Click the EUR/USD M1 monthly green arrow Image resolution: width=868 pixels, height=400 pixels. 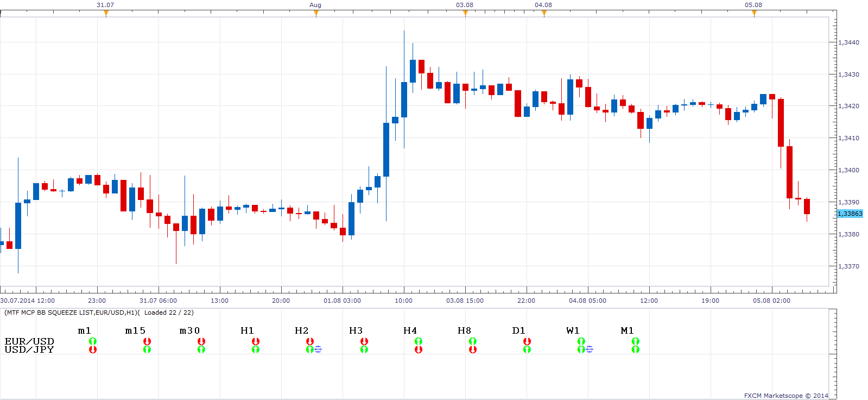636,341
